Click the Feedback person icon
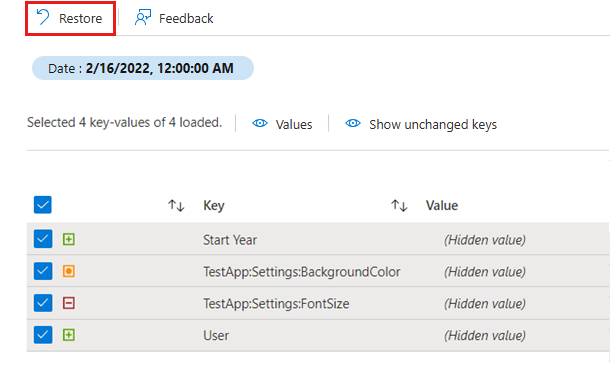The height and width of the screenshot is (374, 610). click(142, 18)
